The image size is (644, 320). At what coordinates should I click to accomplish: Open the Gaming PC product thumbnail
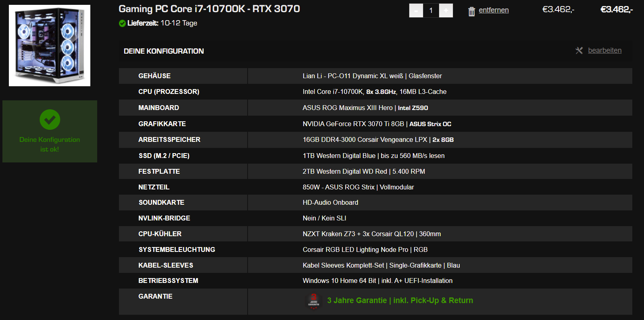(50, 46)
